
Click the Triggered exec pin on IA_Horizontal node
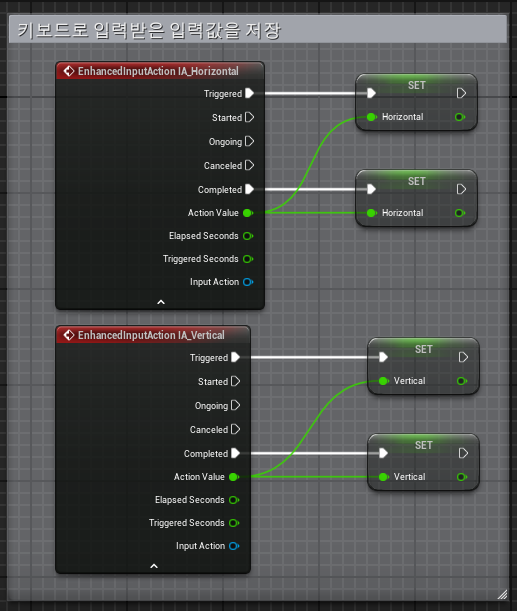250,94
